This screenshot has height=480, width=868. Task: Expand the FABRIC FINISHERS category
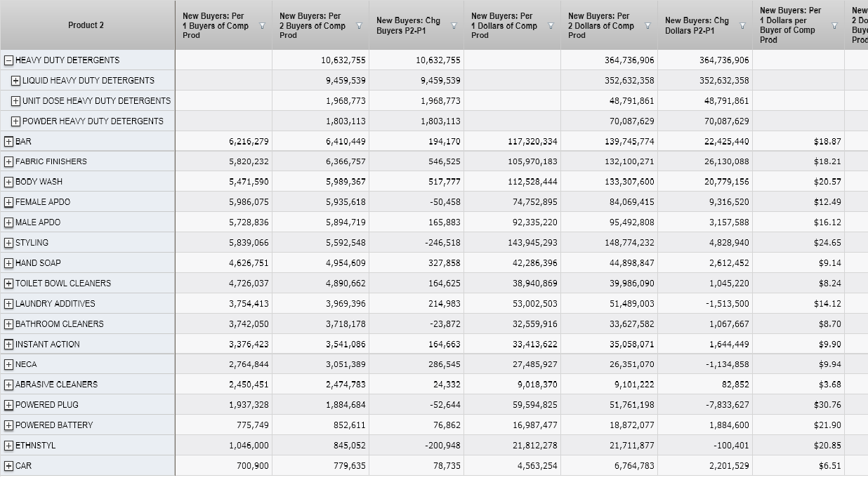click(x=8, y=162)
